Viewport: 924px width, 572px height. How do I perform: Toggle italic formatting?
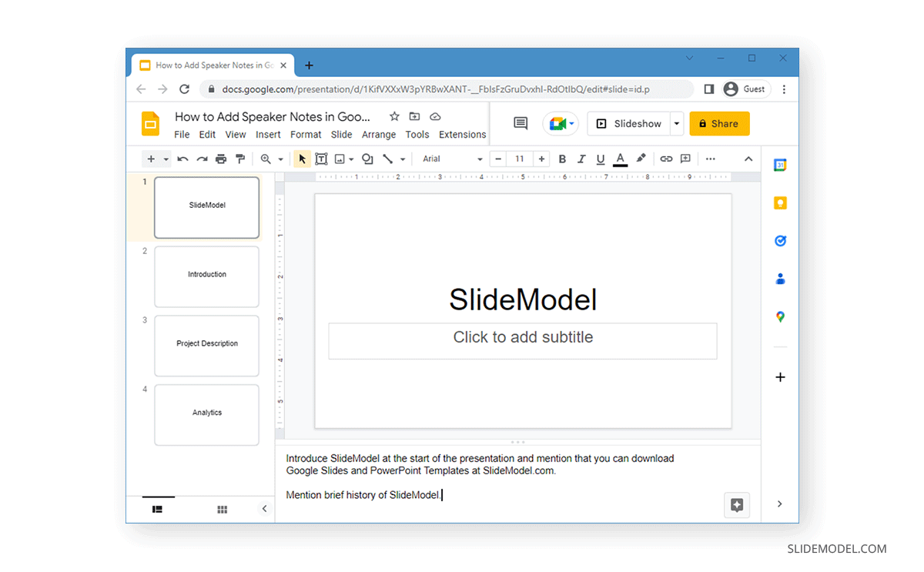coord(581,159)
